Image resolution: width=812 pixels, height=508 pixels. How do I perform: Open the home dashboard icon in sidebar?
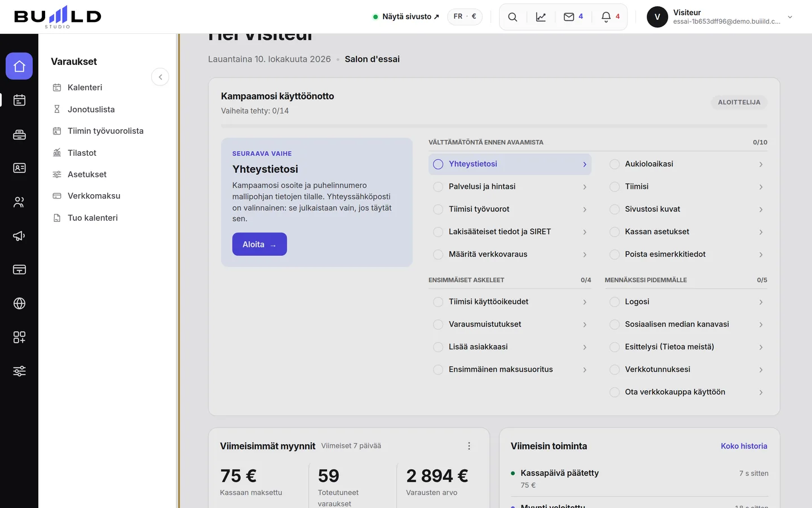point(19,66)
